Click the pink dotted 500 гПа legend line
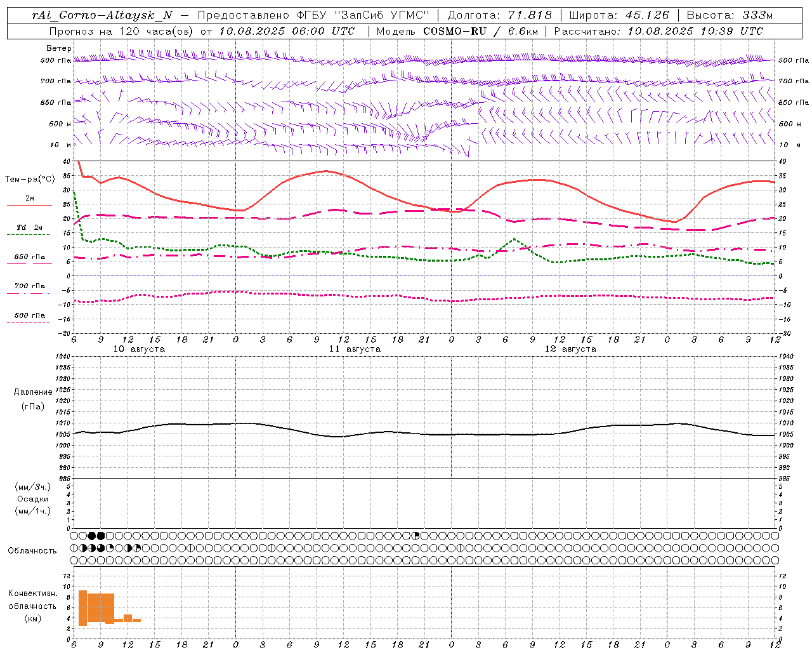812x650 pixels. point(29,322)
